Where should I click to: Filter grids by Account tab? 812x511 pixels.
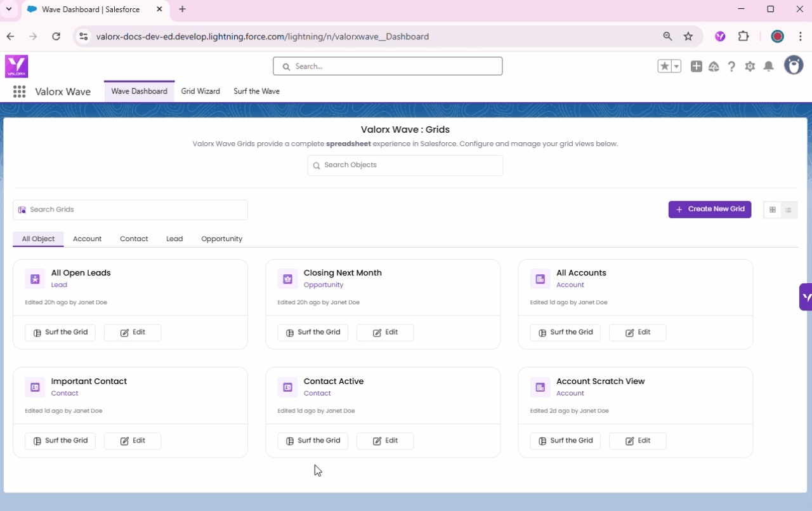point(87,239)
